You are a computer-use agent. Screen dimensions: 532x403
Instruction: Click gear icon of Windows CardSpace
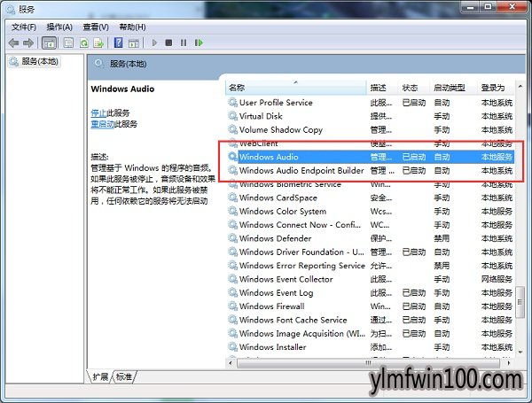[x=232, y=198]
